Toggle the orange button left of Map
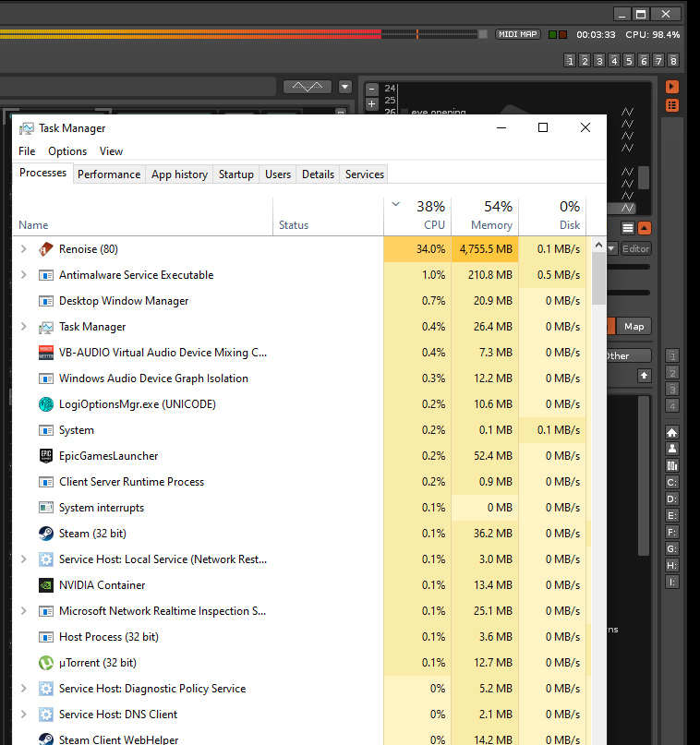 pyautogui.click(x=611, y=327)
